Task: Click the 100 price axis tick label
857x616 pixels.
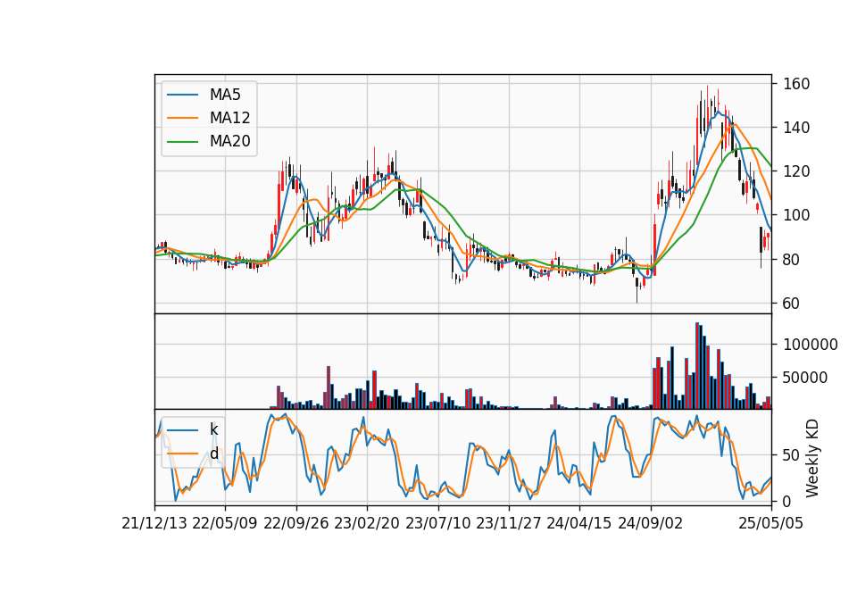Action: (x=797, y=215)
